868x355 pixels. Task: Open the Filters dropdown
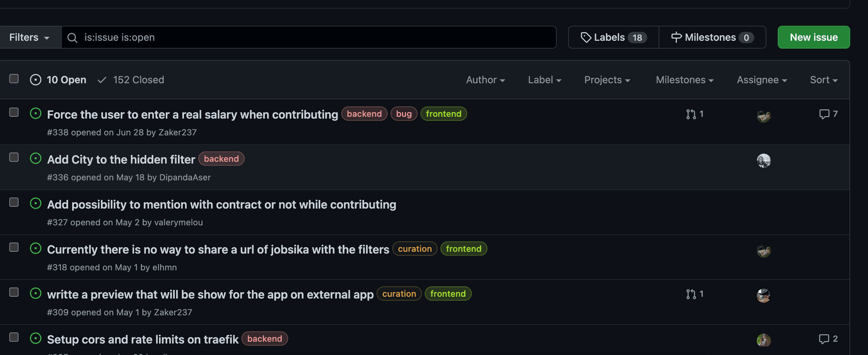30,37
